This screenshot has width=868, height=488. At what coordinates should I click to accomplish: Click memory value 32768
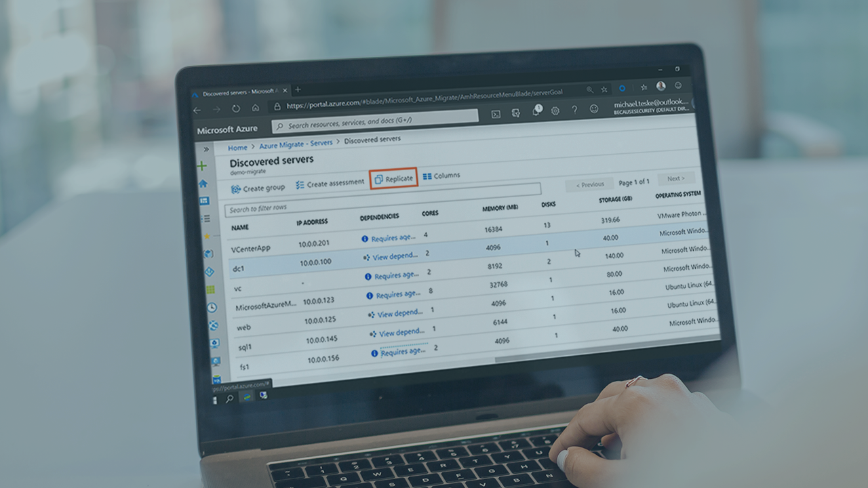point(497,285)
